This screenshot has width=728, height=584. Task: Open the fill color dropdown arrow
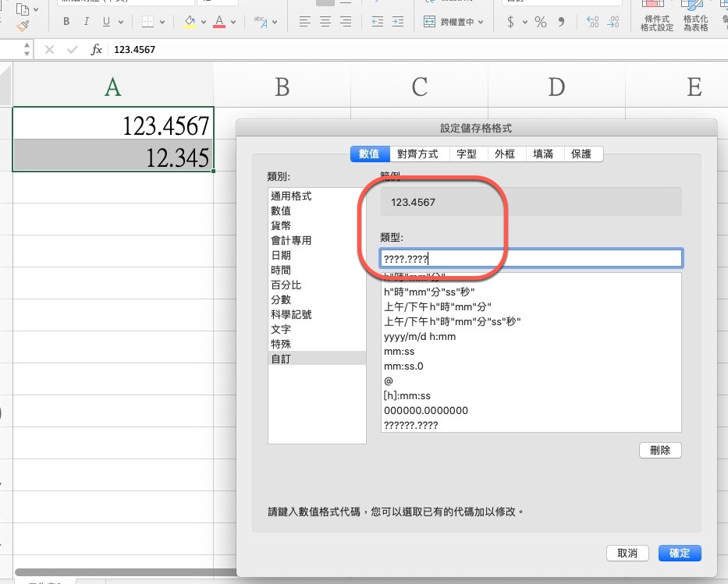(204, 22)
